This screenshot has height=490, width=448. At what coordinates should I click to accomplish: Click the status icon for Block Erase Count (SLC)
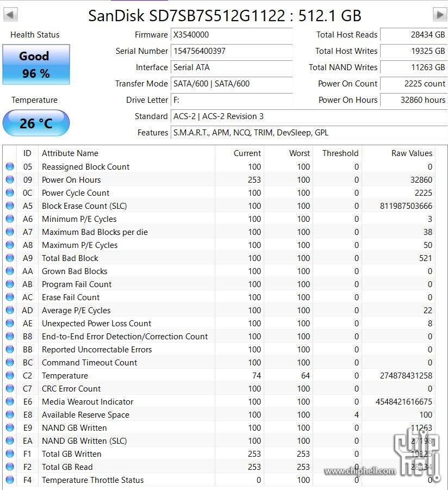[10, 206]
